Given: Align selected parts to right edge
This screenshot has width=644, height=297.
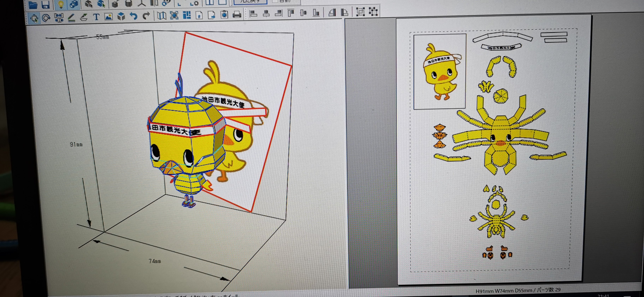Looking at the screenshot, I should click(x=279, y=13).
